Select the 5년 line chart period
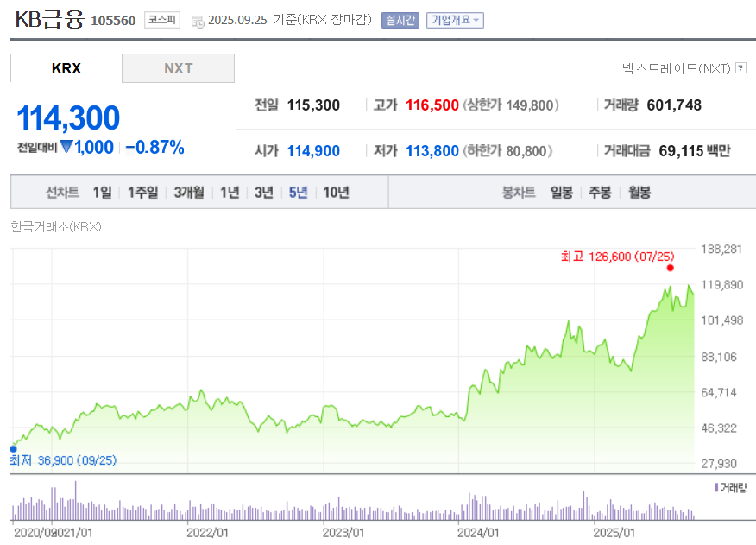The width and height of the screenshot is (756, 545). [x=298, y=193]
